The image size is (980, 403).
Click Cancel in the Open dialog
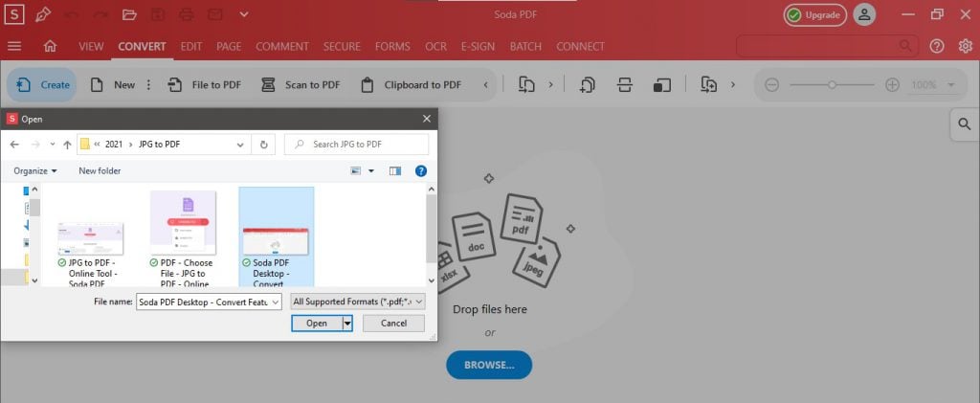(x=393, y=323)
